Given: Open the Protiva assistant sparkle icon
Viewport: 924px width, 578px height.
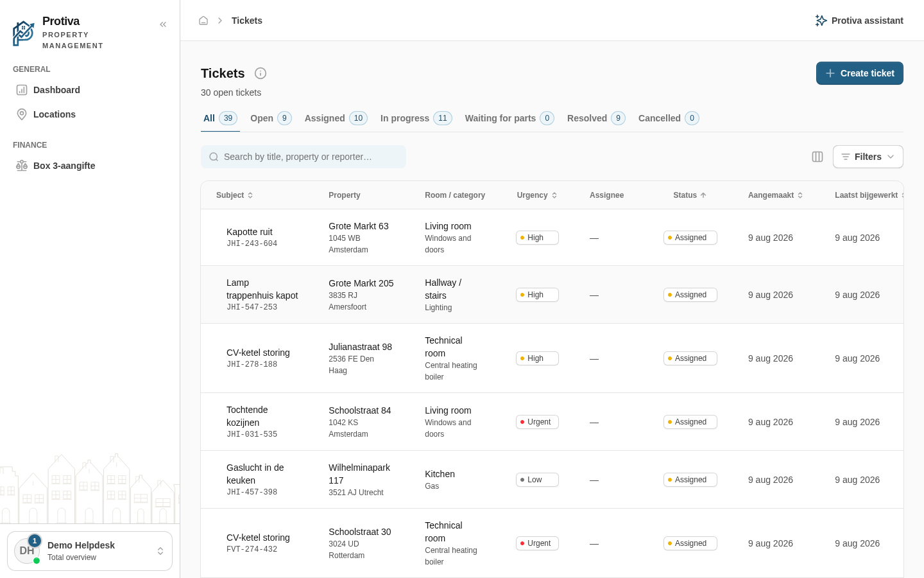Looking at the screenshot, I should pos(821,21).
